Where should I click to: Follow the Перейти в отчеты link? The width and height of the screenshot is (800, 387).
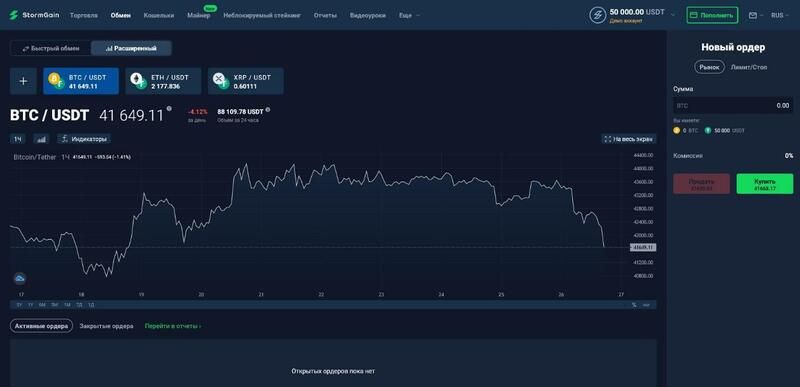[x=173, y=326]
